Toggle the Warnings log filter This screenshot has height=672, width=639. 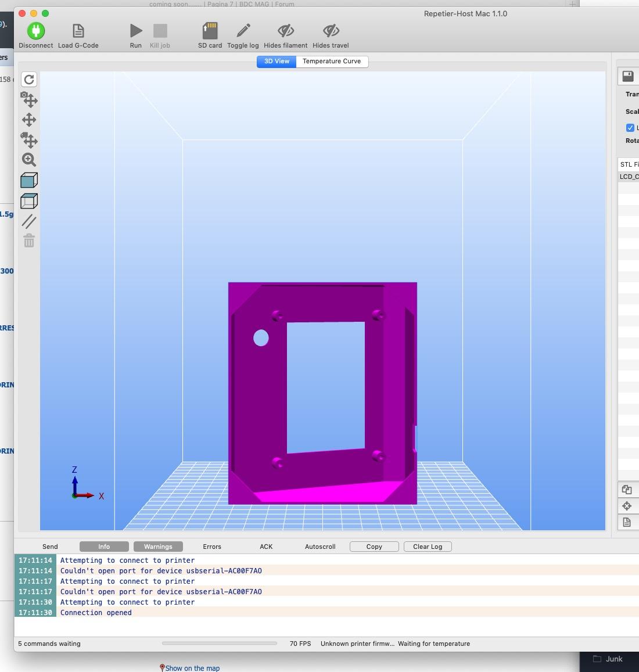pos(158,547)
